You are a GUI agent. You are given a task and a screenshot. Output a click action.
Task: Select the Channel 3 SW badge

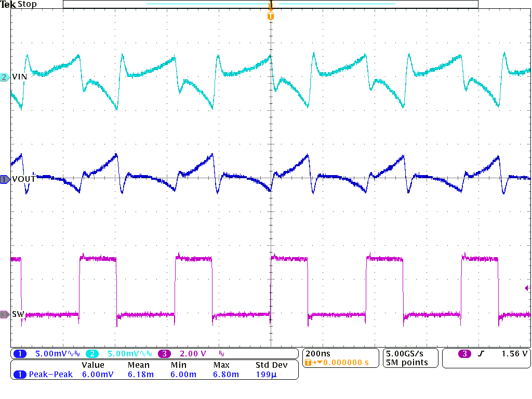[x=4, y=314]
